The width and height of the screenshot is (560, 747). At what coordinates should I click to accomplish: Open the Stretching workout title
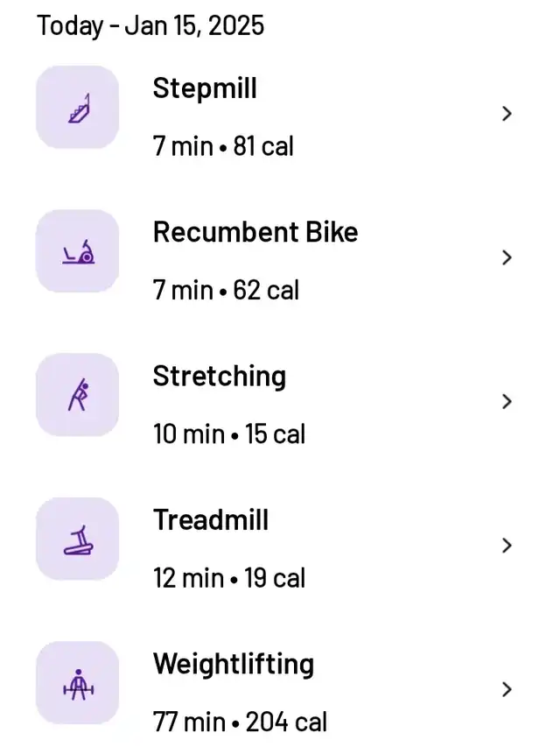[220, 377]
